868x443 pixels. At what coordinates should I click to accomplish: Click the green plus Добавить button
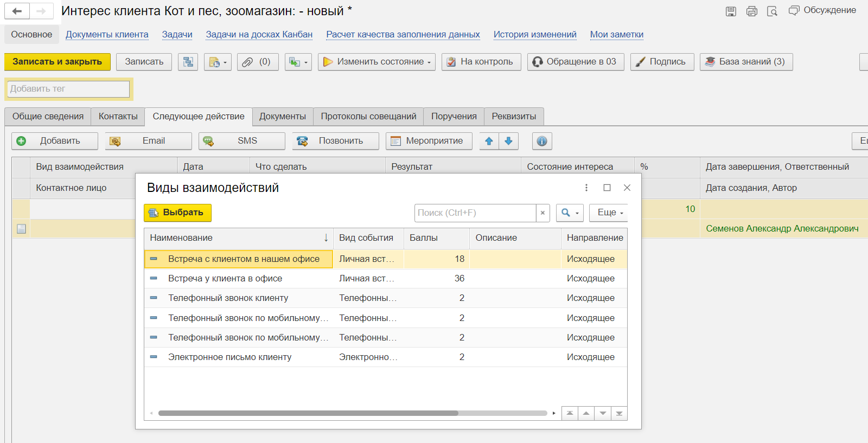tap(55, 141)
